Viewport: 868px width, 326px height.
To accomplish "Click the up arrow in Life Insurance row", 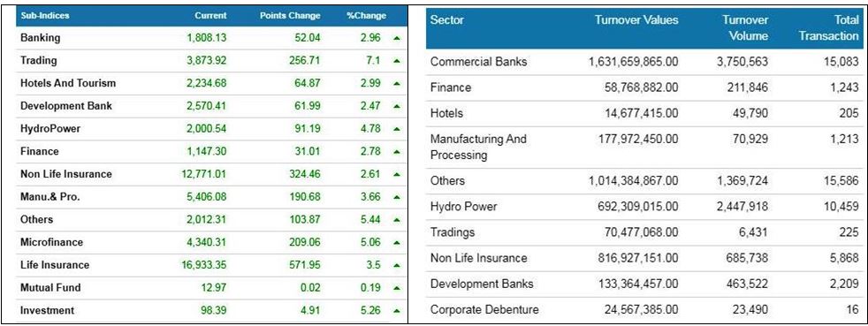I will (396, 266).
